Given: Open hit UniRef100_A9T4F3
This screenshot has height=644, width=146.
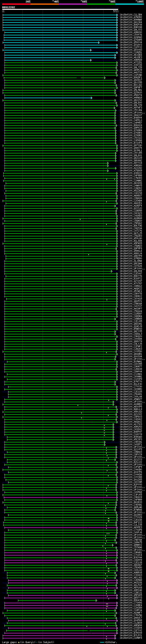Looking at the screenshot, I should 131,108.
